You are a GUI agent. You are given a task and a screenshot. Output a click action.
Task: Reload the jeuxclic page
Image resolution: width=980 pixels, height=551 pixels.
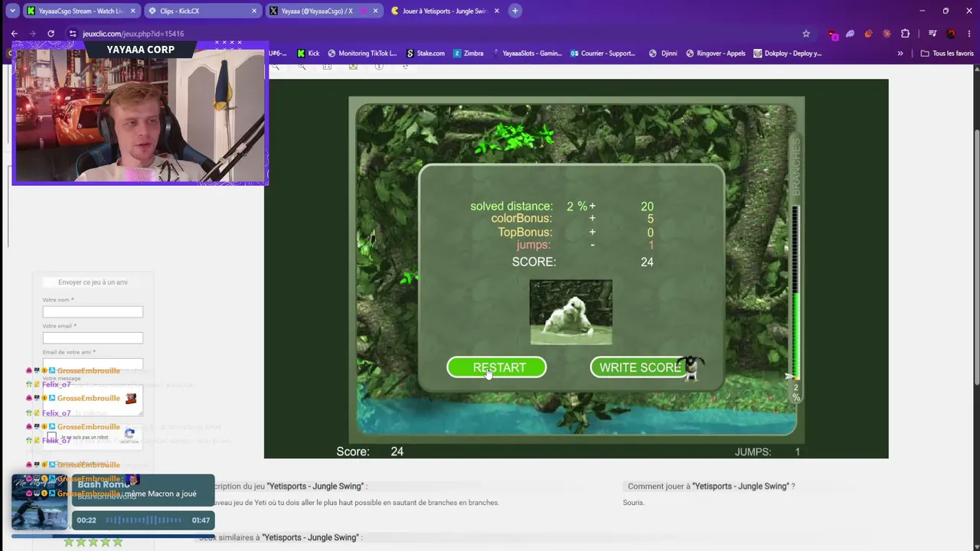pyautogui.click(x=51, y=34)
